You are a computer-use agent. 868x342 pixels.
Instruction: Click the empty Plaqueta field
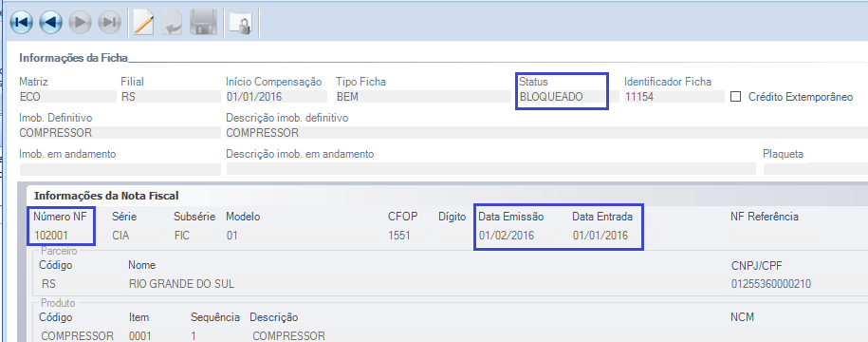tap(815, 169)
